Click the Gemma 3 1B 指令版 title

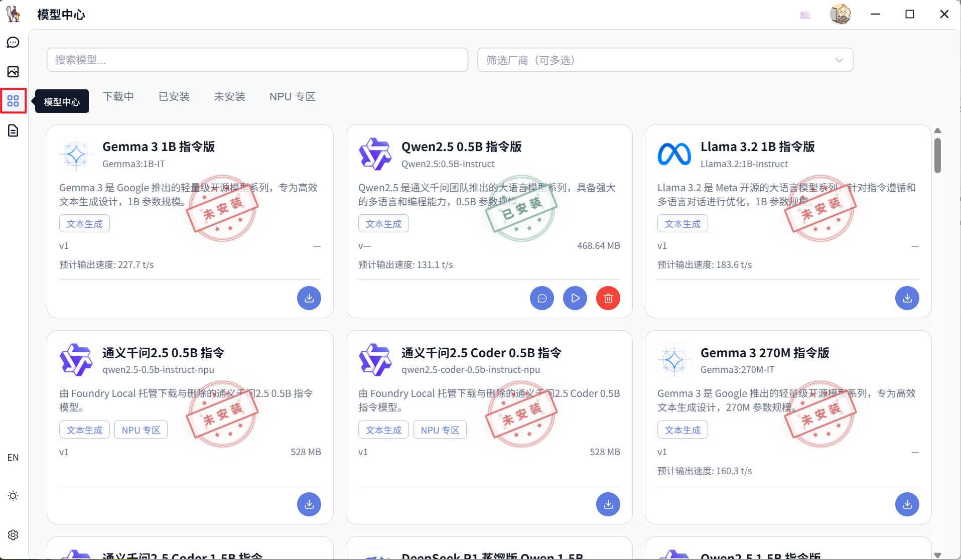(x=159, y=147)
